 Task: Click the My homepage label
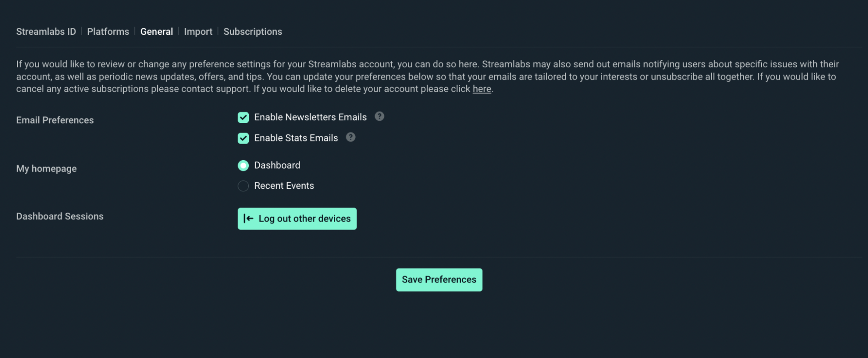pos(46,168)
